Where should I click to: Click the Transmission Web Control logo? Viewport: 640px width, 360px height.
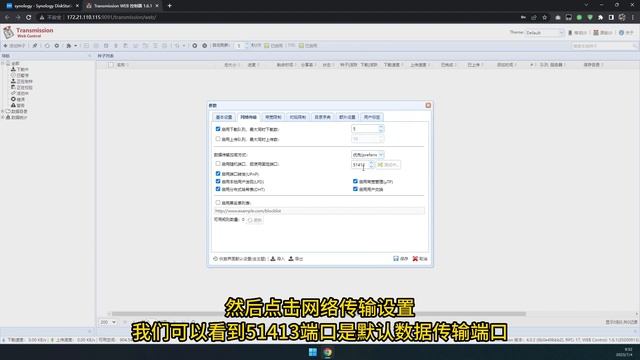[28, 32]
